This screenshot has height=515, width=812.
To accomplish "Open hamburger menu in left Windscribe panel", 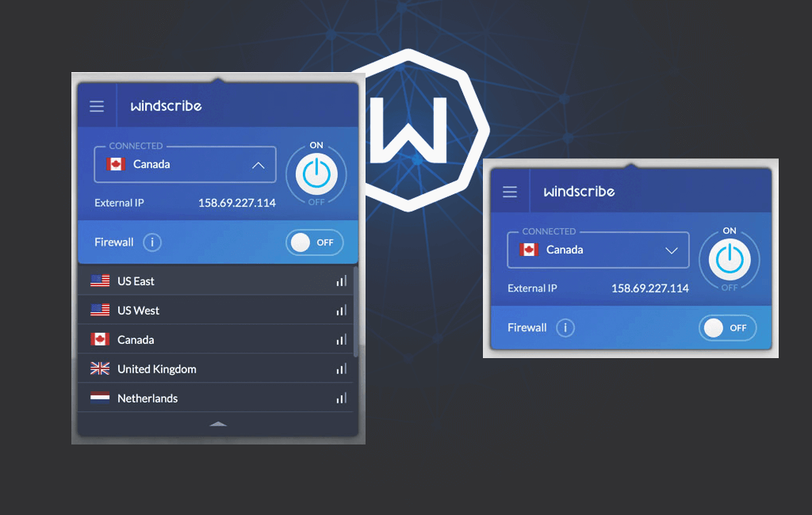I will tap(97, 106).
